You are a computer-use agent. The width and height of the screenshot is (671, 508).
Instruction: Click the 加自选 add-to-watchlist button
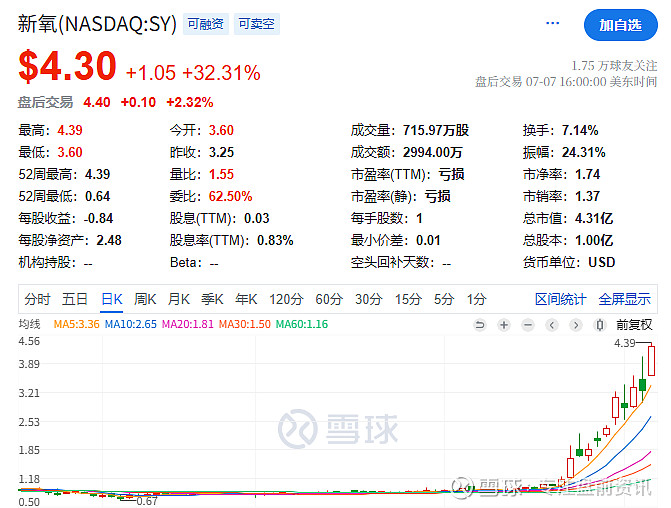[x=621, y=25]
